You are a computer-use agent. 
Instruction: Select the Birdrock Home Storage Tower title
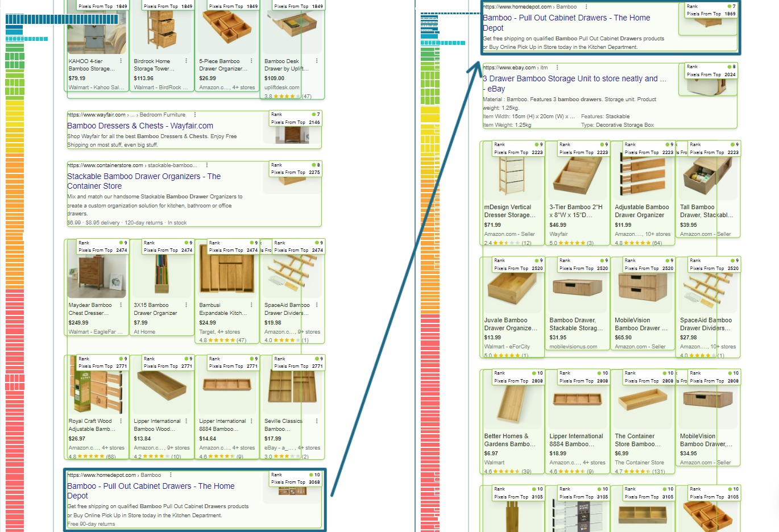click(x=154, y=65)
